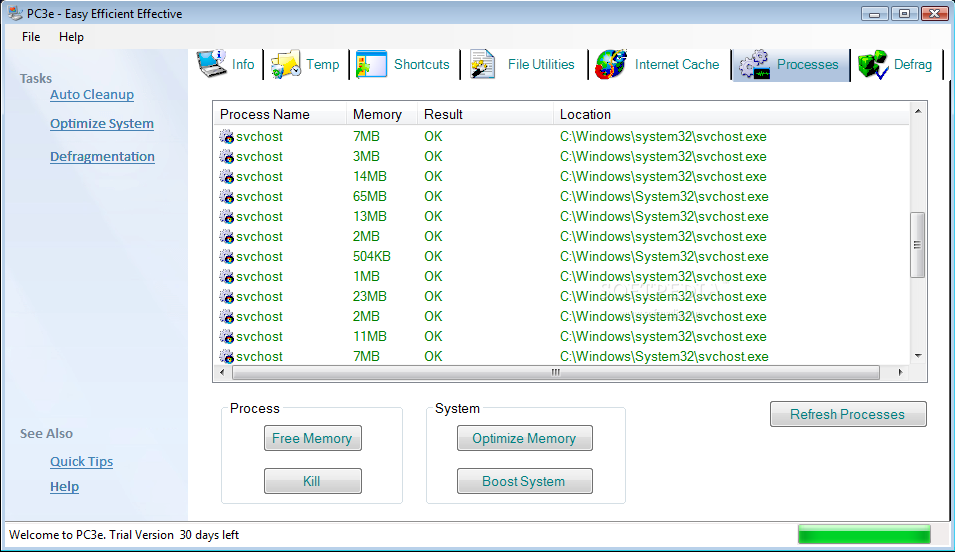Select the last visible svchost 7MB row name
955x552 pixels.
[x=259, y=356]
